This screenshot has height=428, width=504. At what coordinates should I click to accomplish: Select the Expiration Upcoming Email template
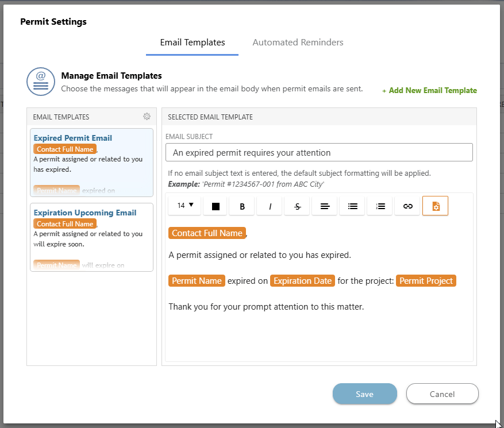(x=91, y=237)
